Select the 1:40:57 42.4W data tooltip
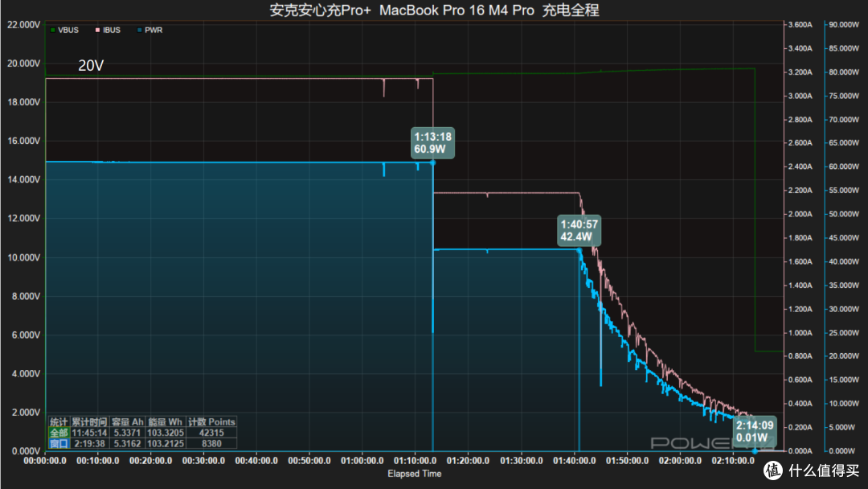 tap(579, 230)
